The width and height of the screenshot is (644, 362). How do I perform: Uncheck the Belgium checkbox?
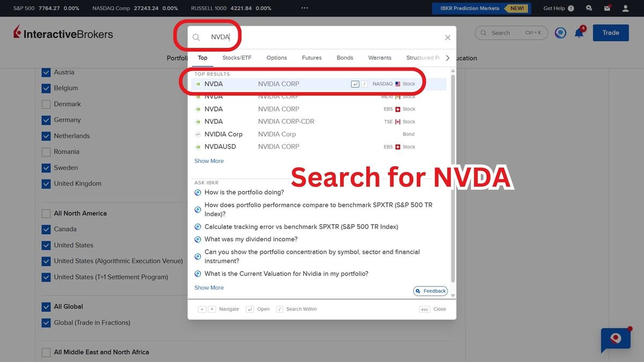tap(46, 88)
